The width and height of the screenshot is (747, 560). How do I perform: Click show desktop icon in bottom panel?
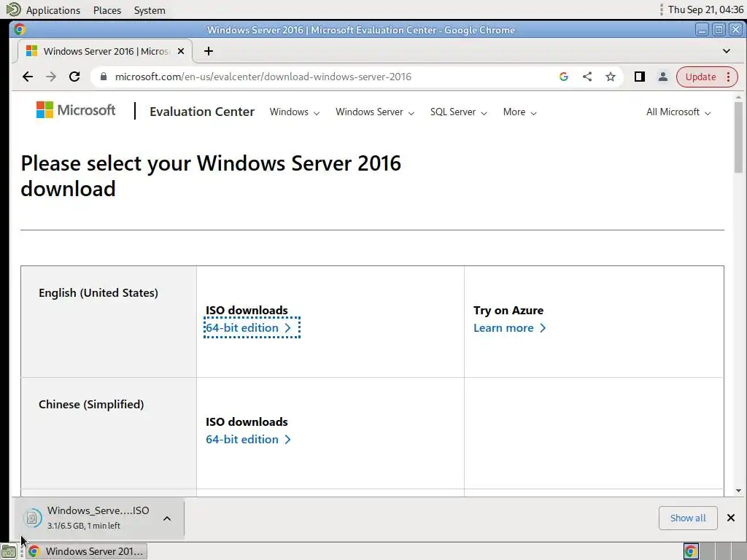pyautogui.click(x=9, y=551)
